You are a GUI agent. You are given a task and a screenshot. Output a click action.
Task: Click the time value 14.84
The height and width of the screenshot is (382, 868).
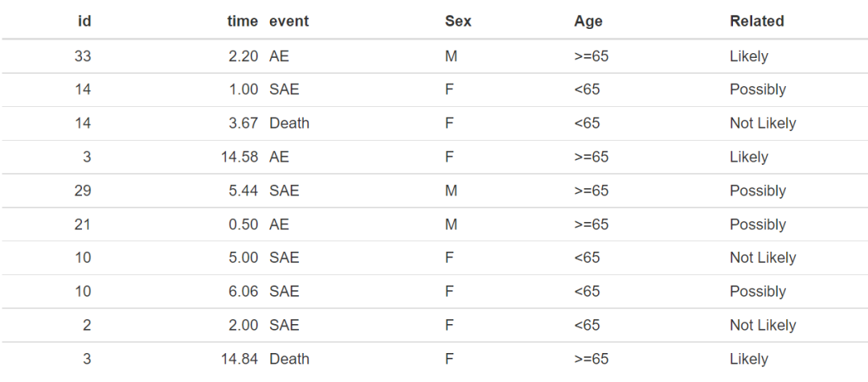[x=240, y=359]
